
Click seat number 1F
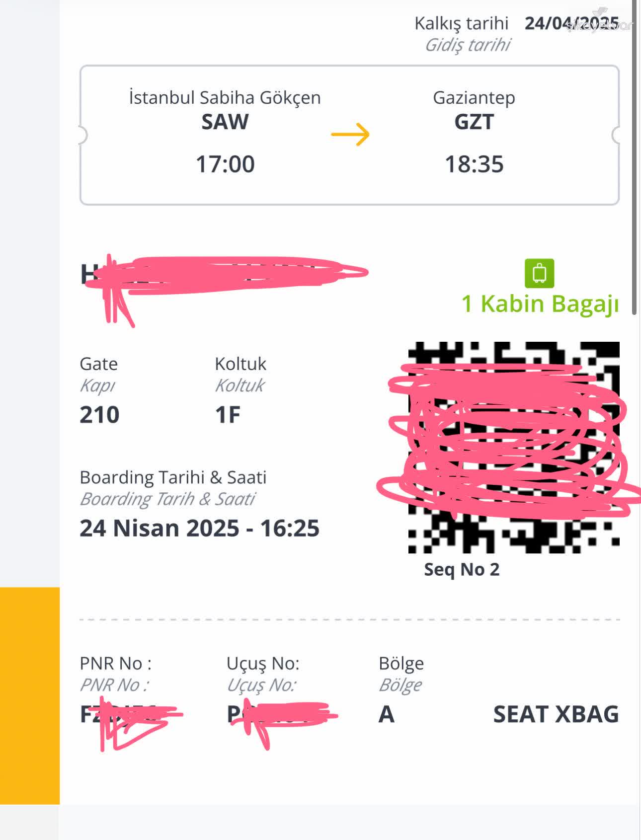coord(228,415)
